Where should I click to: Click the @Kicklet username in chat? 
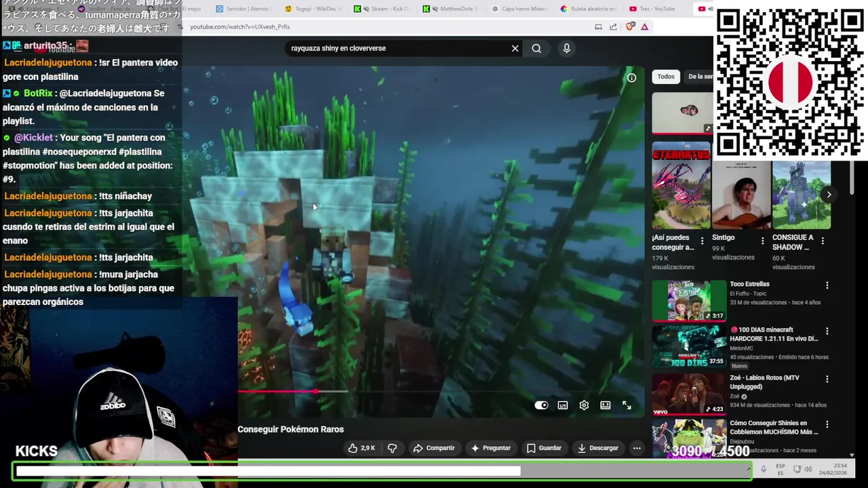pyautogui.click(x=33, y=138)
